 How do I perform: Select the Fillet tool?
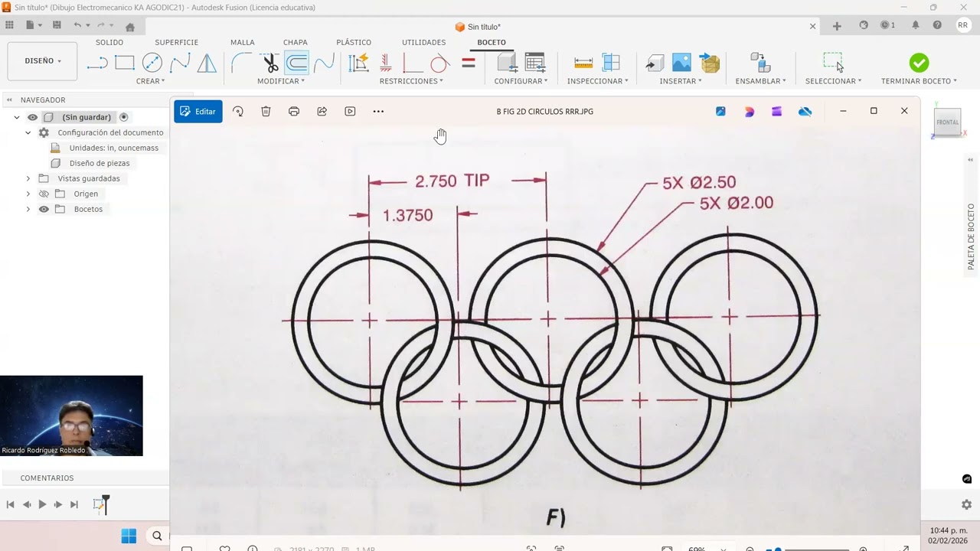click(242, 63)
